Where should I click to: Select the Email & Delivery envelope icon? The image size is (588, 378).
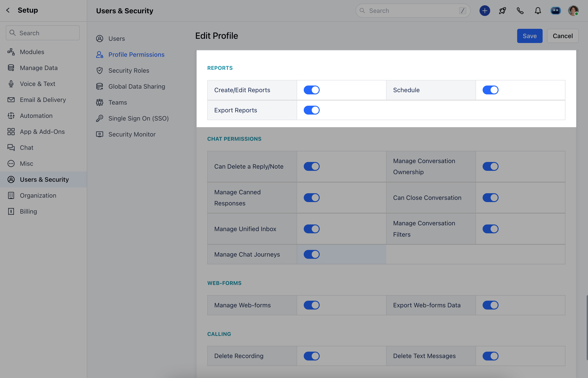point(11,100)
